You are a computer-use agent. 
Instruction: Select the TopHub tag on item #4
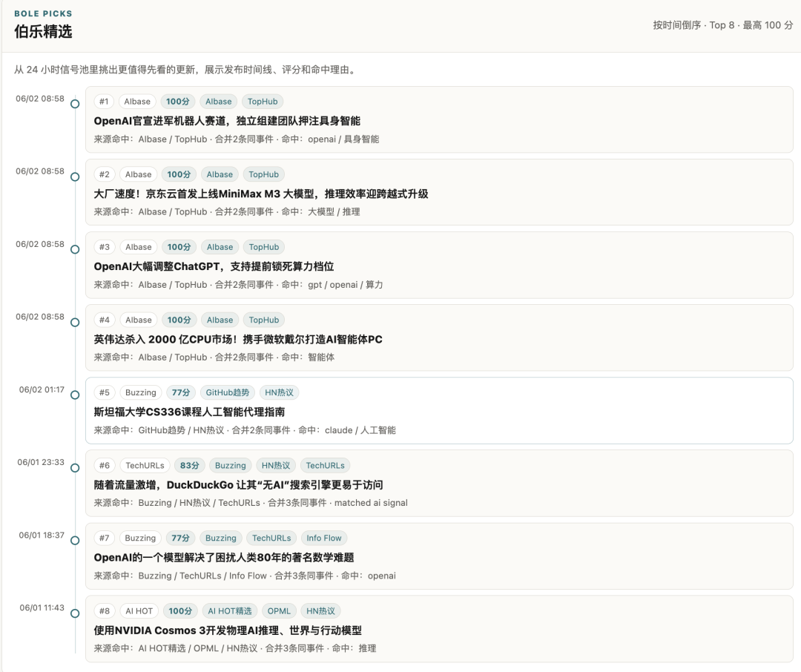coord(263,320)
